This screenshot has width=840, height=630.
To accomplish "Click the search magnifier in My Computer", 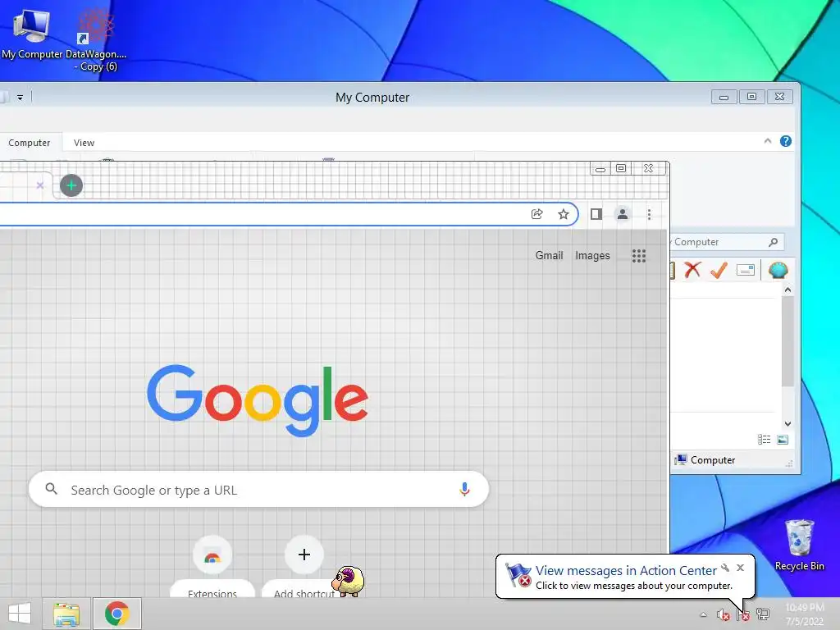I will tap(773, 242).
